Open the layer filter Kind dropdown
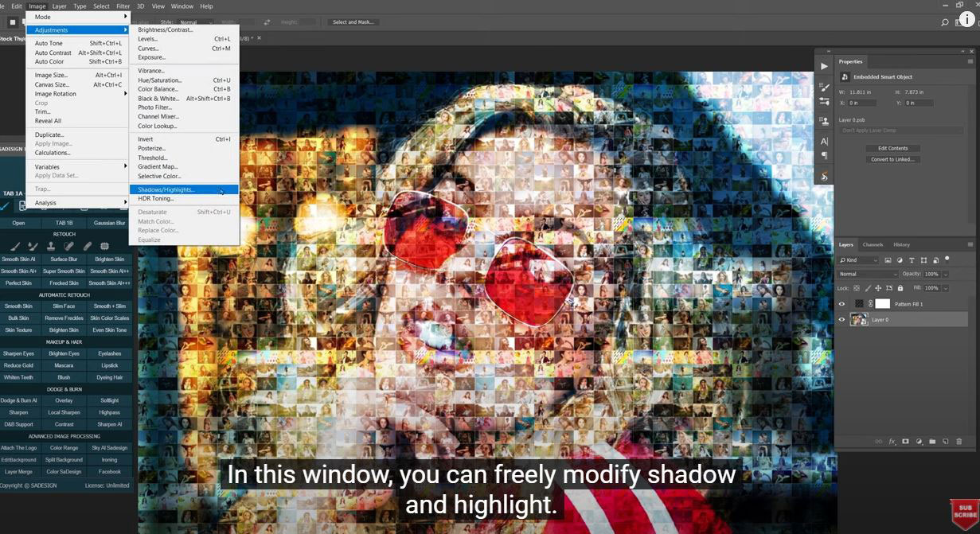Image resolution: width=980 pixels, height=534 pixels. click(x=859, y=260)
